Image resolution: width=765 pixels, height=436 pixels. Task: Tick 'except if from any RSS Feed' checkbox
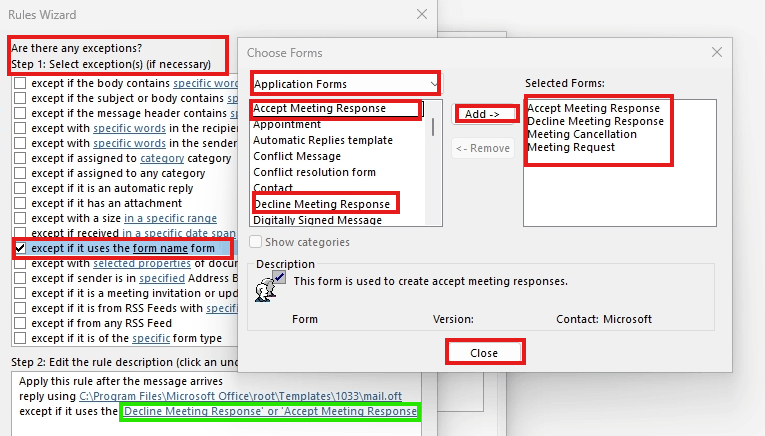20,323
